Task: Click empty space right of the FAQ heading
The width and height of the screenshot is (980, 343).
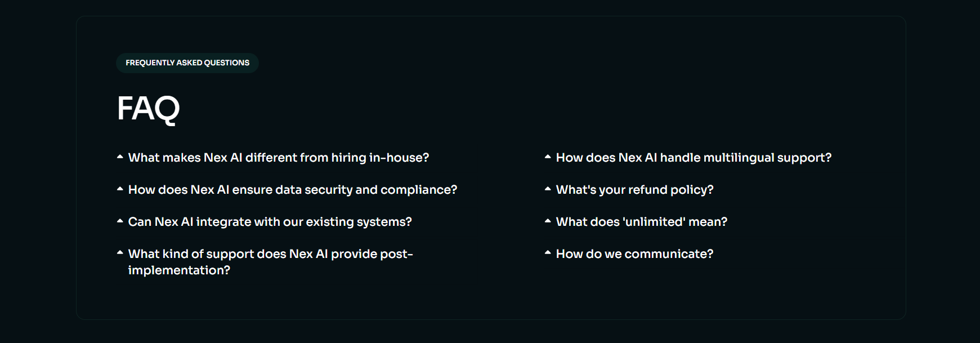Action: (x=450, y=108)
